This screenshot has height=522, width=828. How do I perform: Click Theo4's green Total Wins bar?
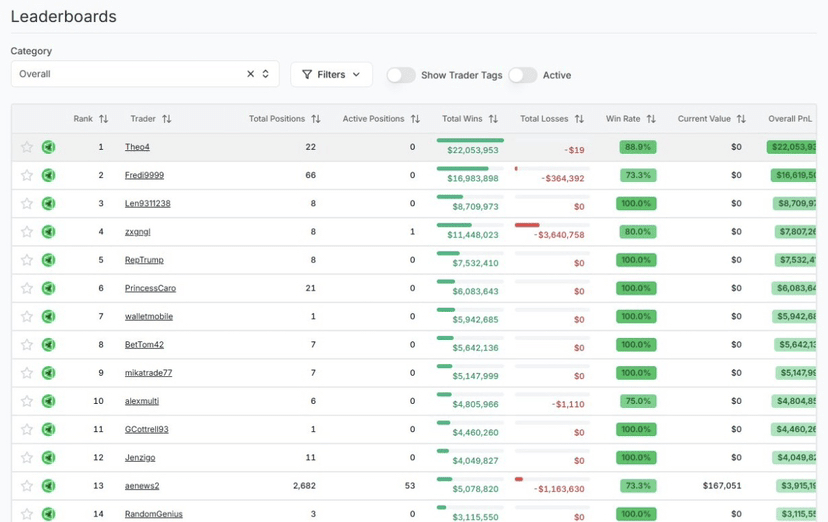pyautogui.click(x=470, y=141)
